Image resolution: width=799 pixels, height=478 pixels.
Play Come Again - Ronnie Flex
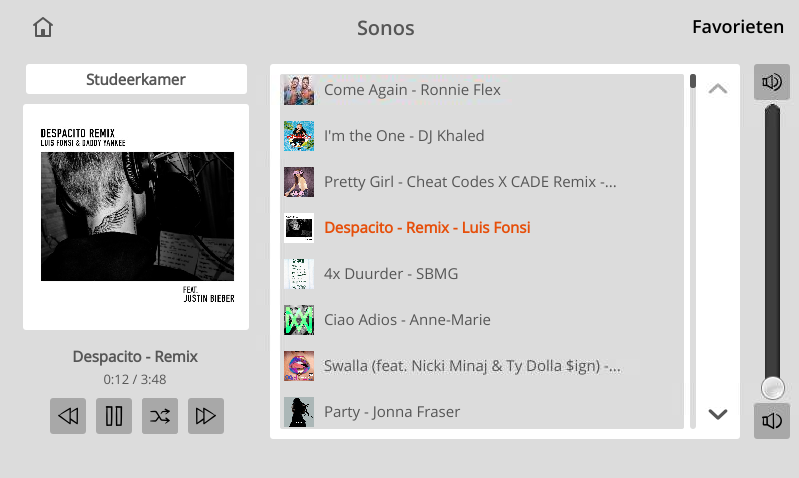pyautogui.click(x=482, y=90)
